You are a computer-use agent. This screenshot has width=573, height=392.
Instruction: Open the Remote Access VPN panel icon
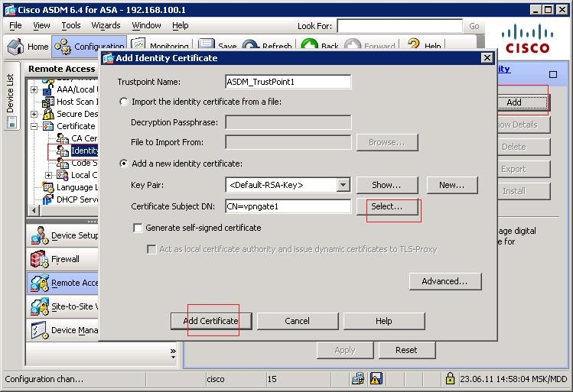click(x=40, y=283)
